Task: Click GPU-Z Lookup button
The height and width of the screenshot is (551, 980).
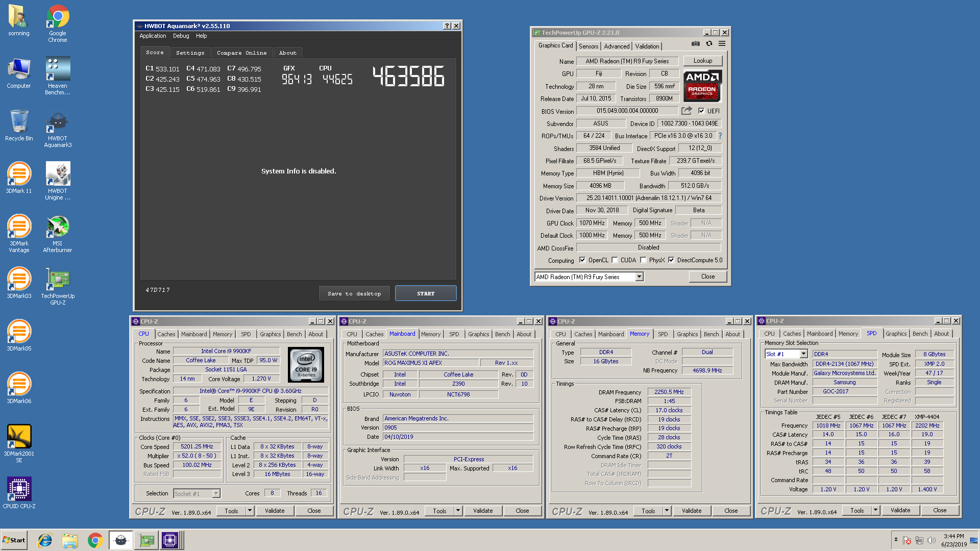Action: (703, 61)
